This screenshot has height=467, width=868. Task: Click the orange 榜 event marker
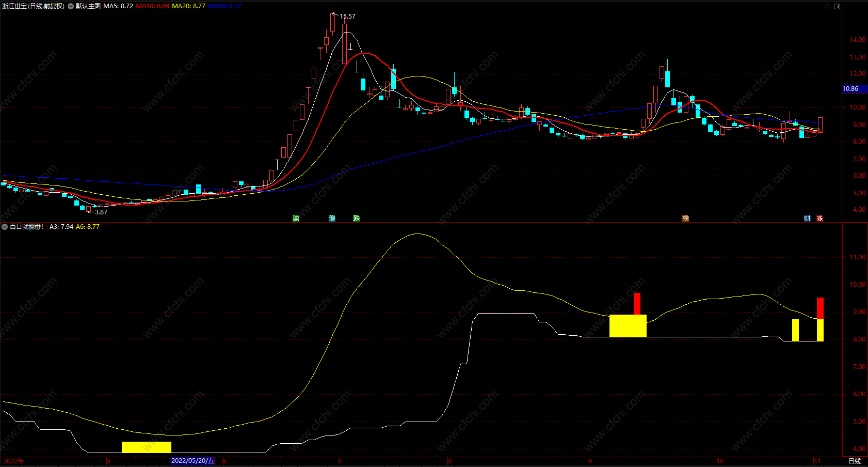coord(686,219)
